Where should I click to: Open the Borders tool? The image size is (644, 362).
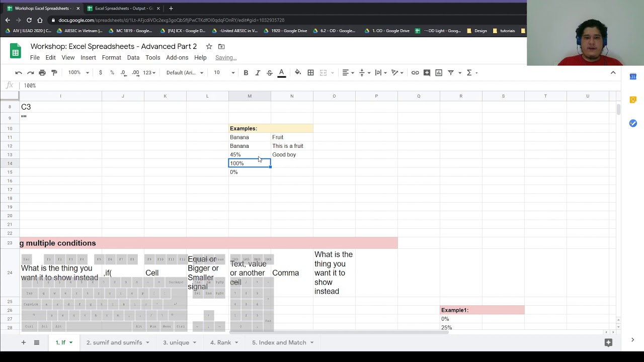[310, 73]
